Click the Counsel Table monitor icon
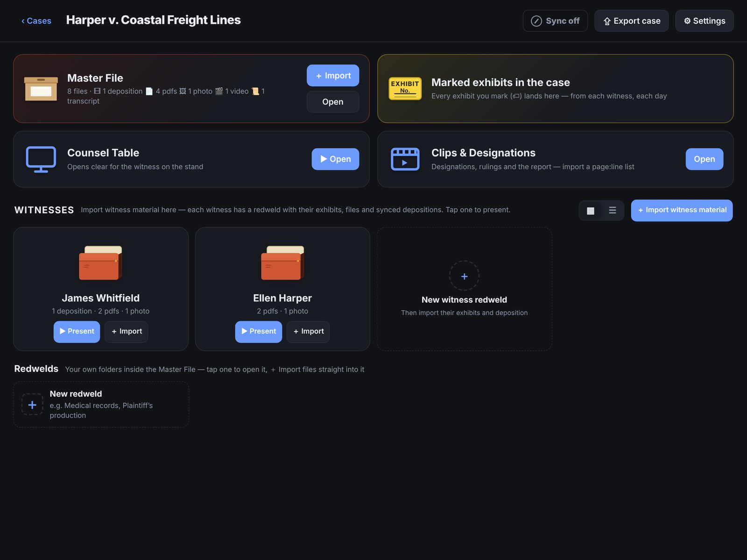Image resolution: width=747 pixels, height=560 pixels. pyautogui.click(x=41, y=159)
